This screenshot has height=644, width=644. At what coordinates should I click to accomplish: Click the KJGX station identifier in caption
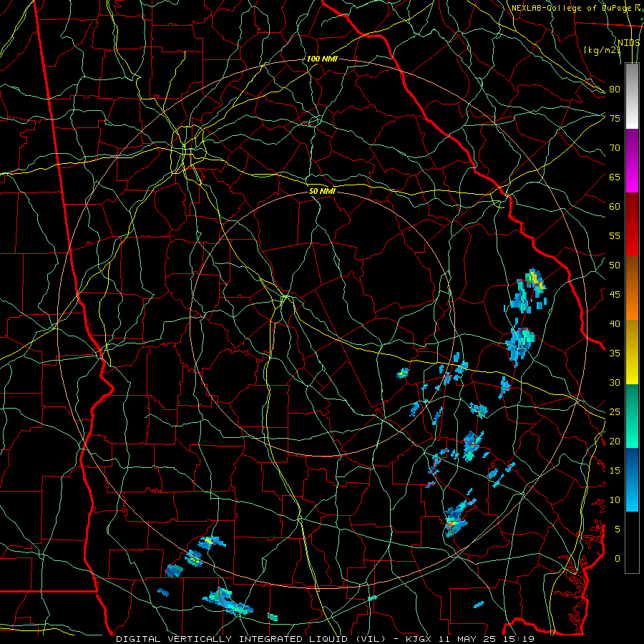(419, 639)
